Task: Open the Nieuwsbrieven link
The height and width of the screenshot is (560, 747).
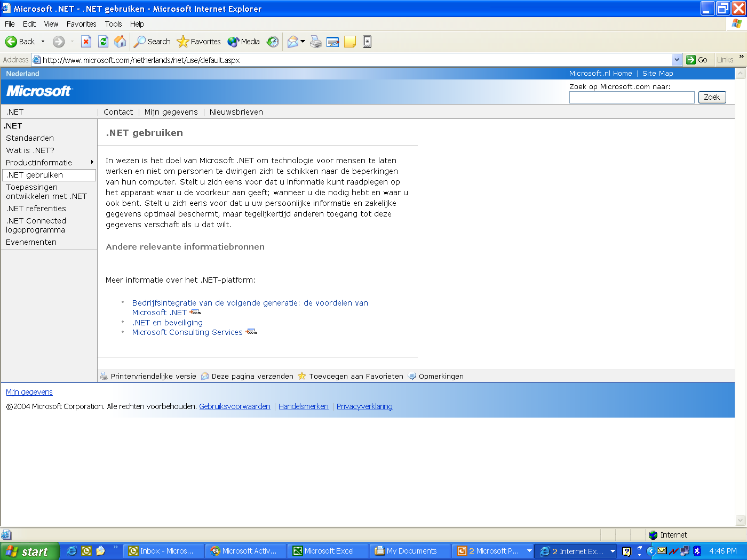Action: coord(236,112)
